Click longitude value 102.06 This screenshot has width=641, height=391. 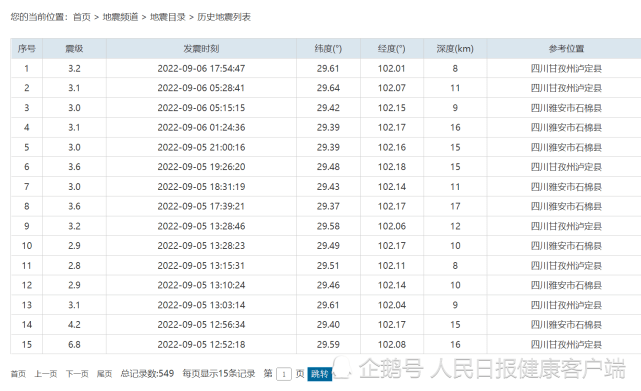pyautogui.click(x=392, y=226)
